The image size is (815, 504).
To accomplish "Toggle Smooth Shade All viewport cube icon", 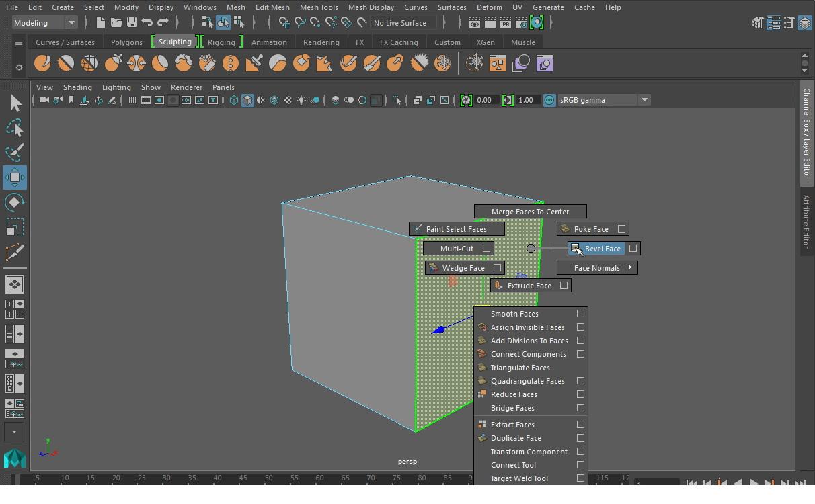I will [x=247, y=100].
